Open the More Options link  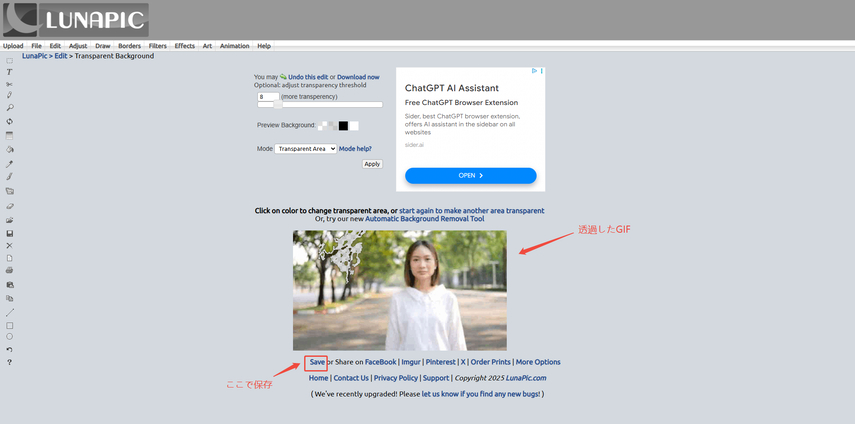(538, 362)
